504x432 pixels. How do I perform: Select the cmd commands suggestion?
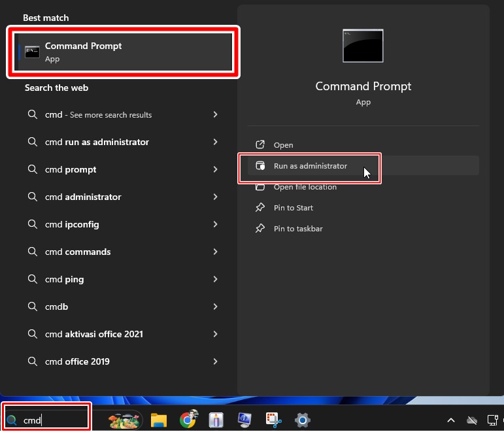click(123, 252)
